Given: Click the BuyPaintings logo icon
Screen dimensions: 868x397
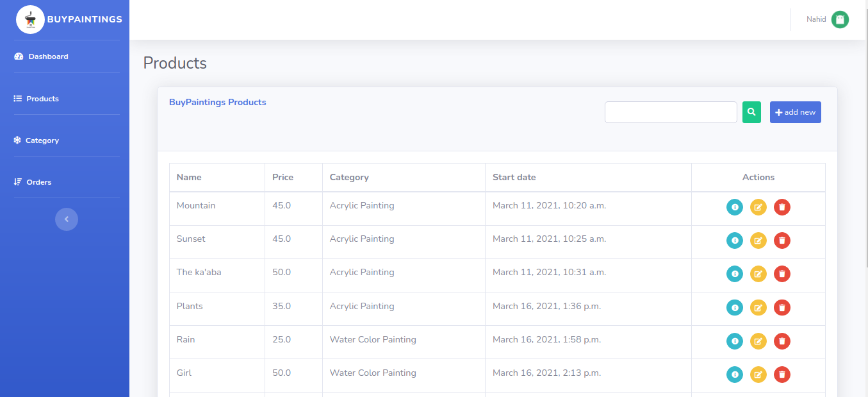Looking at the screenshot, I should tap(30, 19).
